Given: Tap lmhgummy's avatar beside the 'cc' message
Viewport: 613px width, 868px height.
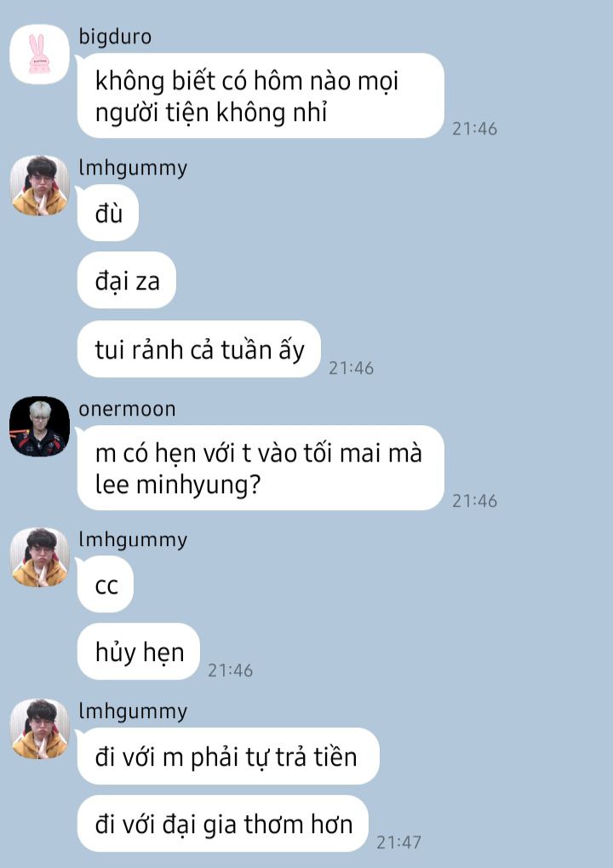Looking at the screenshot, I should tap(39, 557).
